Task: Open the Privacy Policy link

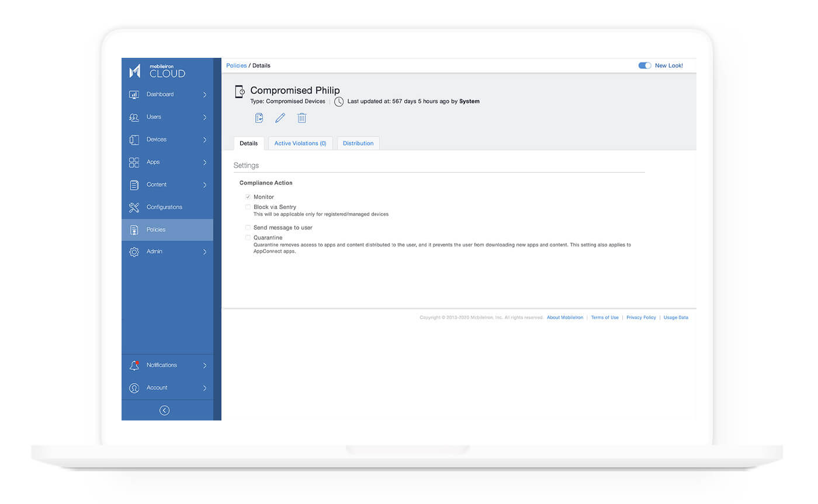Action: (641, 317)
